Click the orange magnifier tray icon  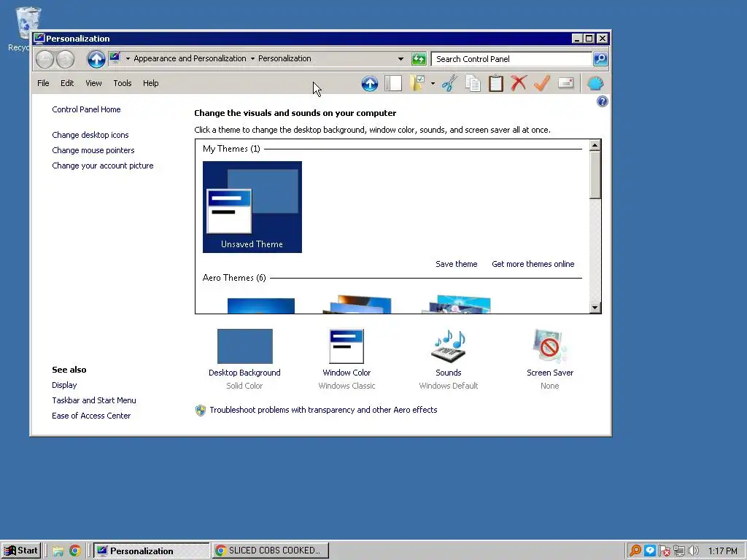[635, 551]
